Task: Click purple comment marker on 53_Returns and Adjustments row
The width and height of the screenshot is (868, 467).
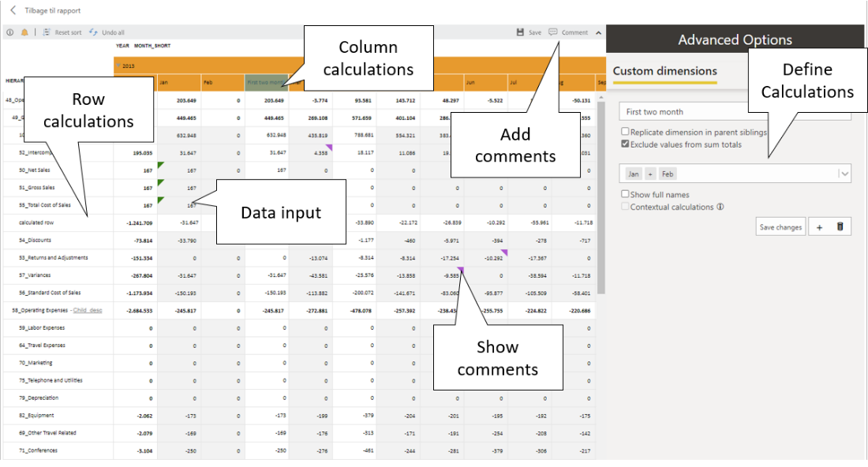Action: 504,252
